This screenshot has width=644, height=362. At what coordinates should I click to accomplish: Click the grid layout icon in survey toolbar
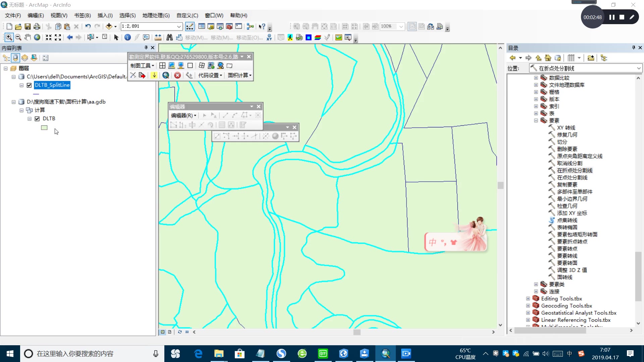tap(162, 65)
